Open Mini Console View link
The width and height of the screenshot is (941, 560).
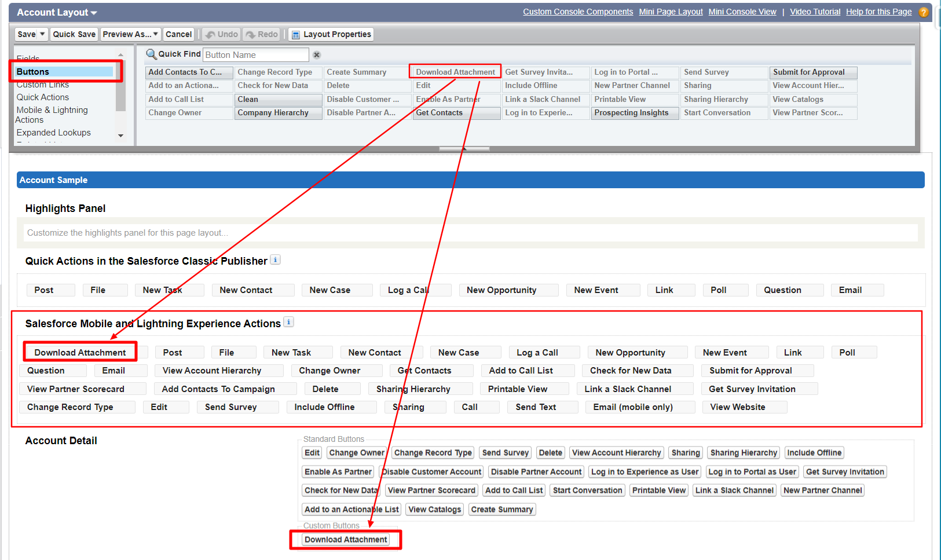(x=742, y=12)
